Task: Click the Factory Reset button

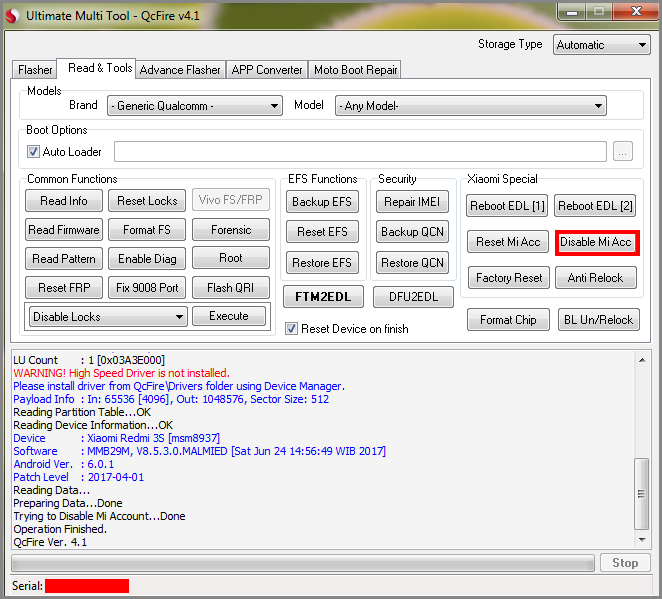Action: click(x=509, y=277)
